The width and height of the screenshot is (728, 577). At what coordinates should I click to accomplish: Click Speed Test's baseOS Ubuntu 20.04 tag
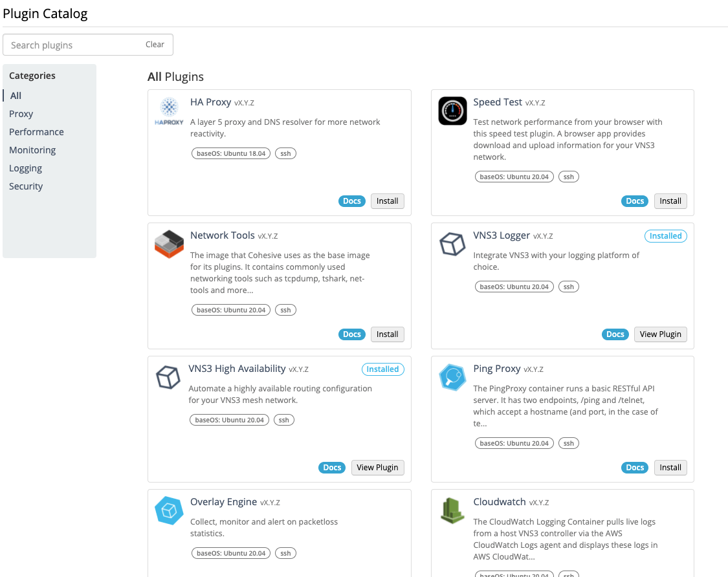514,177
